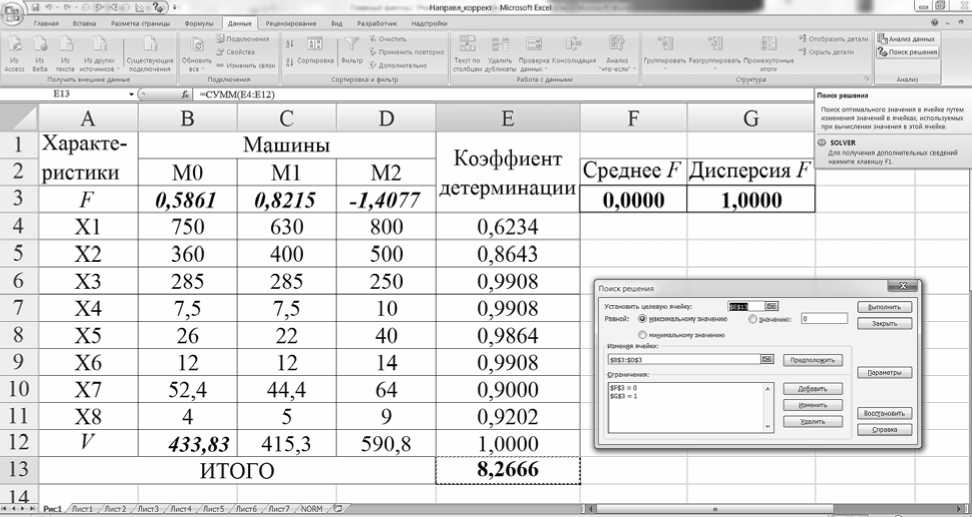The width and height of the screenshot is (972, 517).
Task: Switch to 'Разметка страницы' tab
Action: (140, 23)
